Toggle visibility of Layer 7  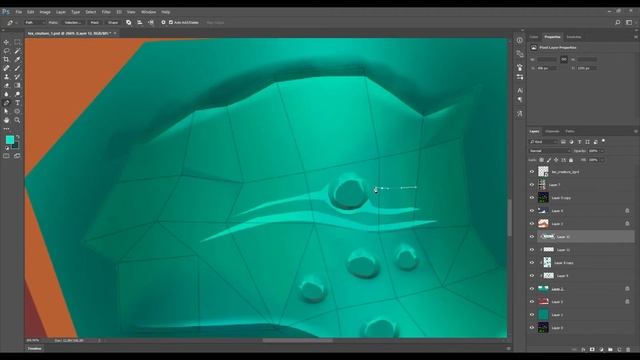[532, 185]
